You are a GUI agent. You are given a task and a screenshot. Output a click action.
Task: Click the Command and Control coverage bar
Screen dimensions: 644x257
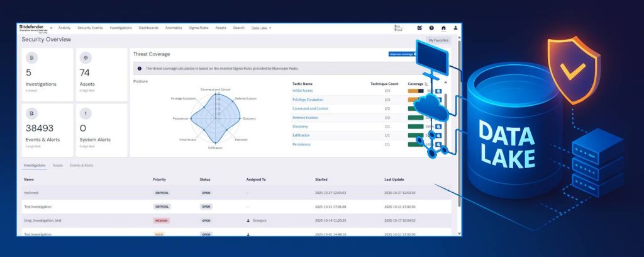point(416,108)
